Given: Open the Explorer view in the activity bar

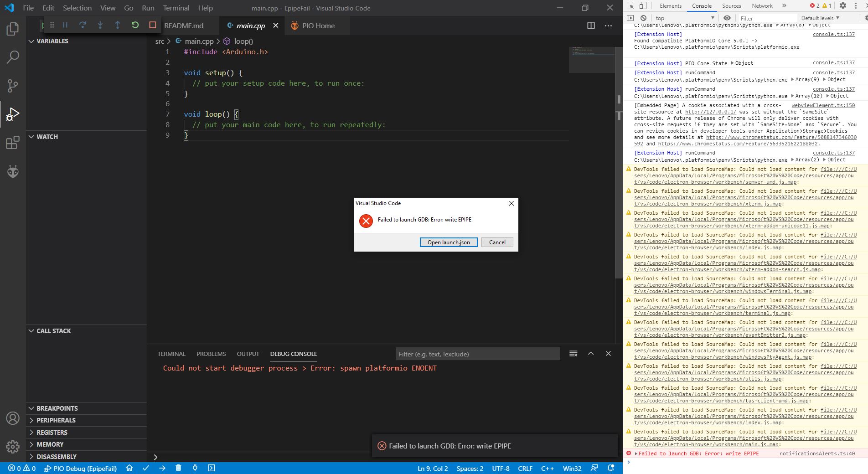Looking at the screenshot, I should [13, 29].
